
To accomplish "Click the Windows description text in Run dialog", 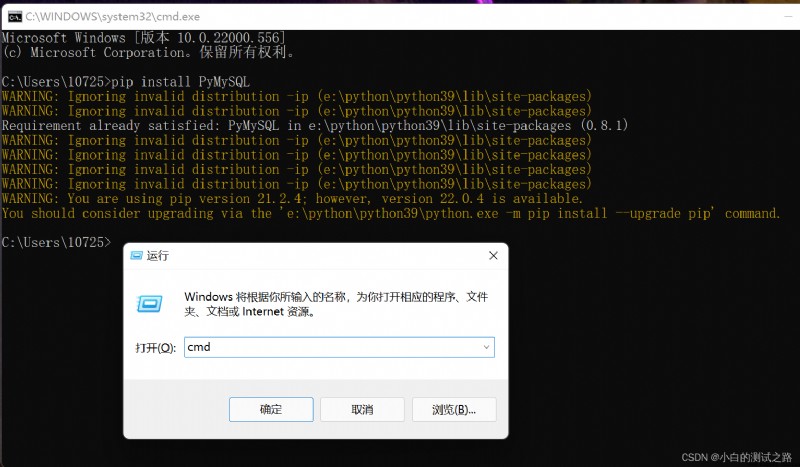I will click(336, 304).
